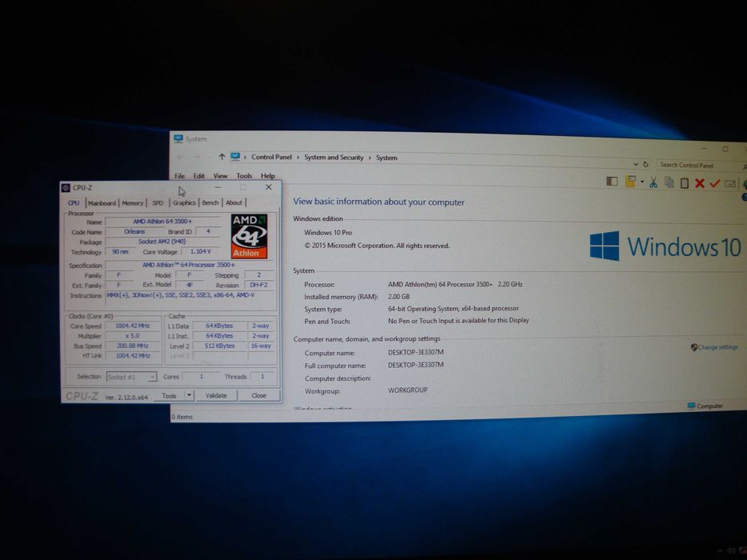The width and height of the screenshot is (747, 560).
Task: Open the About tab in CPU-Z
Action: [x=234, y=202]
